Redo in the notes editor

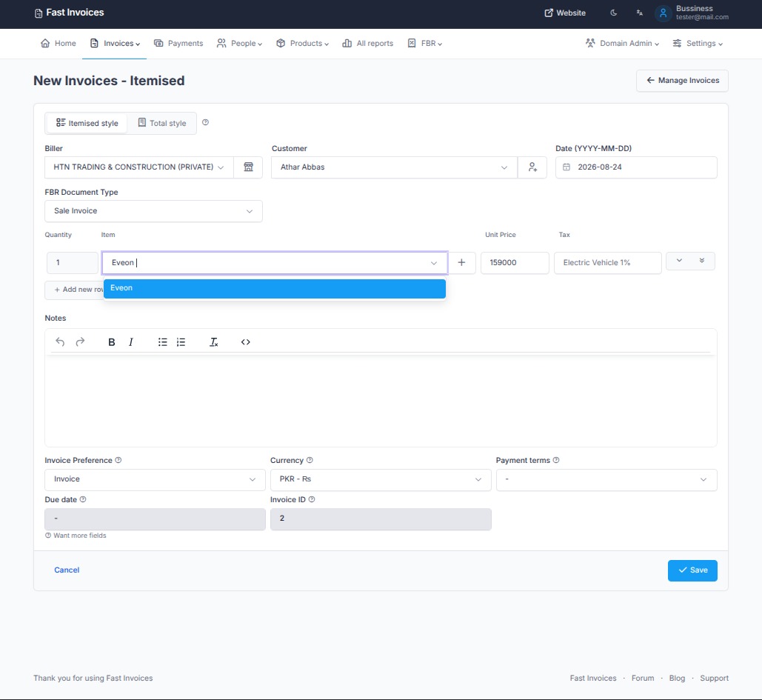80,342
